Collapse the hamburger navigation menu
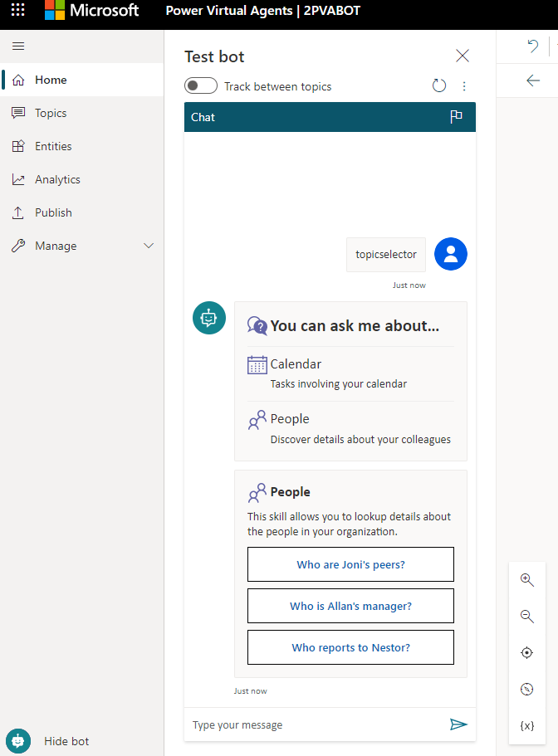The width and height of the screenshot is (558, 756). coord(18,46)
